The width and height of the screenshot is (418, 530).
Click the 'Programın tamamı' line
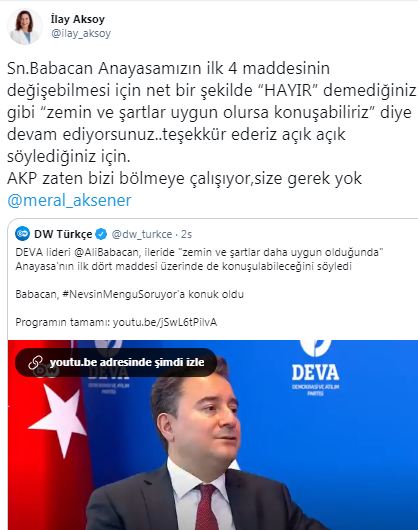[x=116, y=322]
